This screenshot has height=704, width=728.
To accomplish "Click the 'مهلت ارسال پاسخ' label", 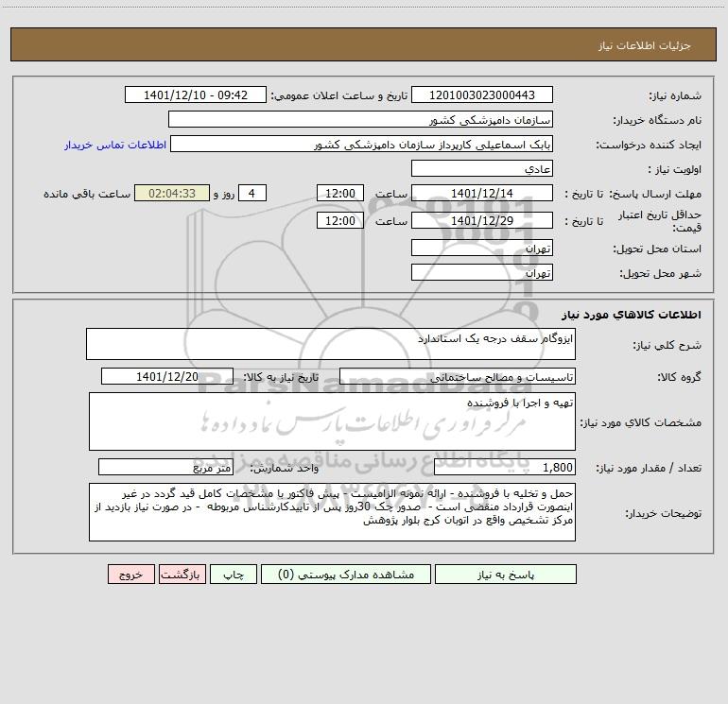I will [655, 194].
